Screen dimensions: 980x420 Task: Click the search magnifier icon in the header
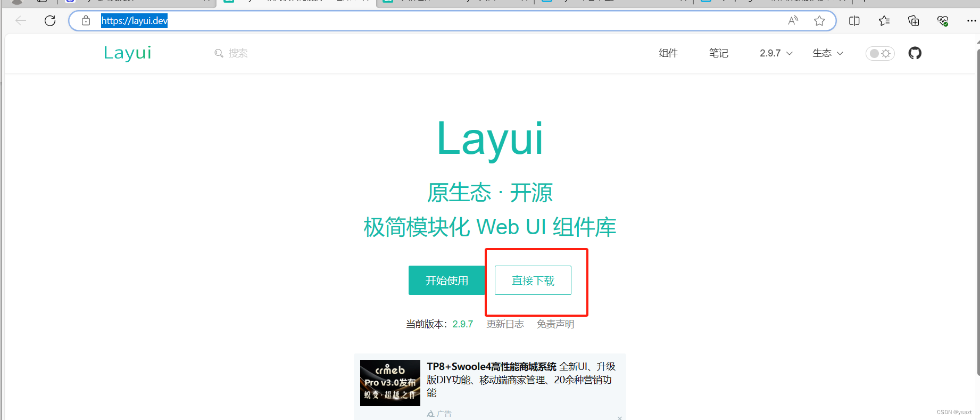pos(219,53)
